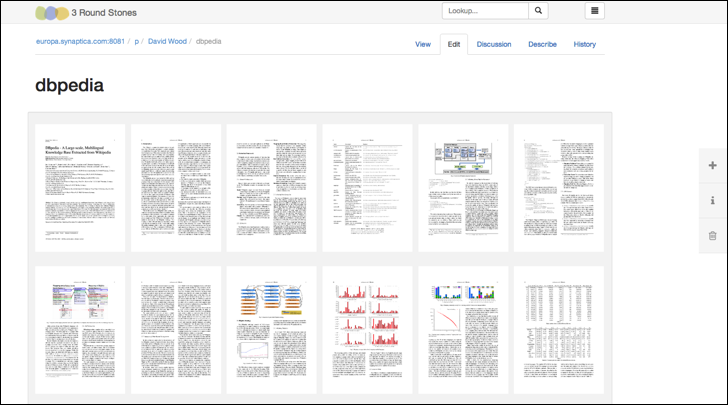Viewport: 728px width, 405px height.
Task: Open the Discussion tab
Action: point(494,44)
